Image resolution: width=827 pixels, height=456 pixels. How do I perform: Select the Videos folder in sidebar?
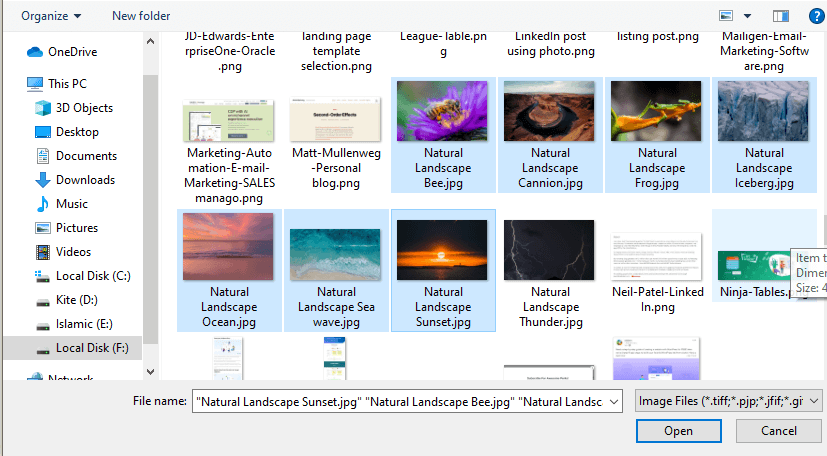(73, 252)
